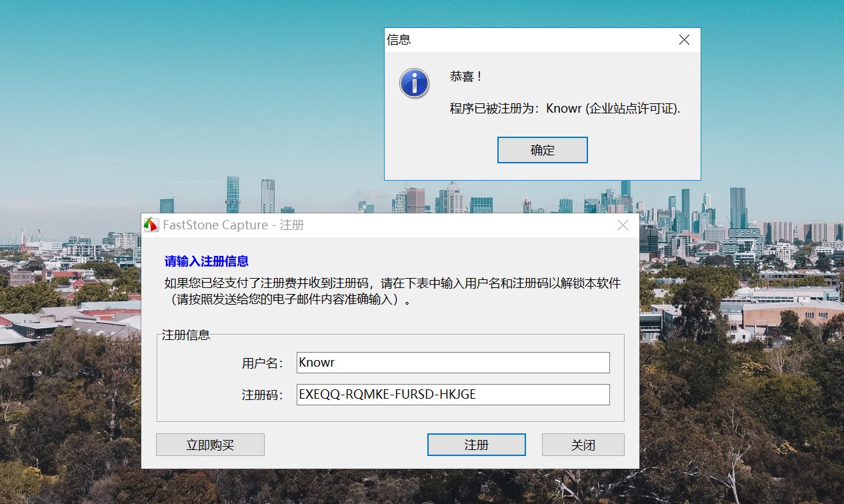
Task: Click the 信息 dialog title text
Action: pos(399,40)
